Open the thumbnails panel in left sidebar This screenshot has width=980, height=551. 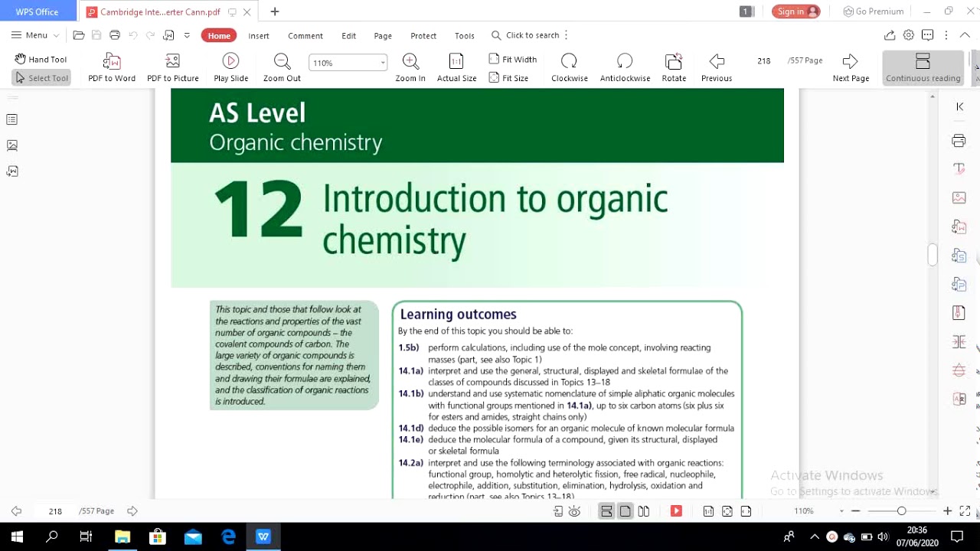point(11,145)
